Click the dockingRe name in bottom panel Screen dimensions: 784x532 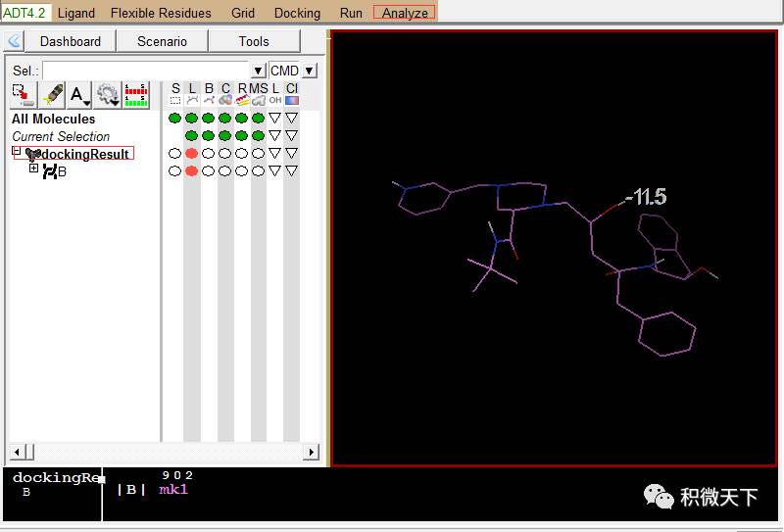pos(56,477)
